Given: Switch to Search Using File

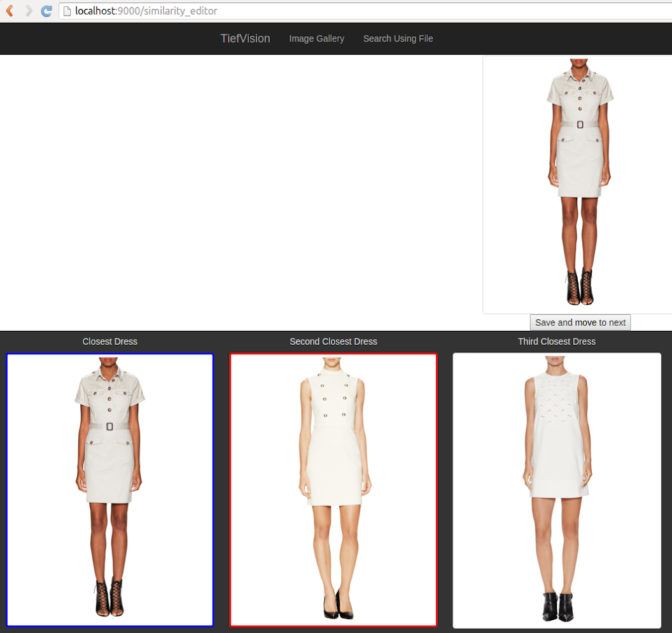Looking at the screenshot, I should 398,39.
